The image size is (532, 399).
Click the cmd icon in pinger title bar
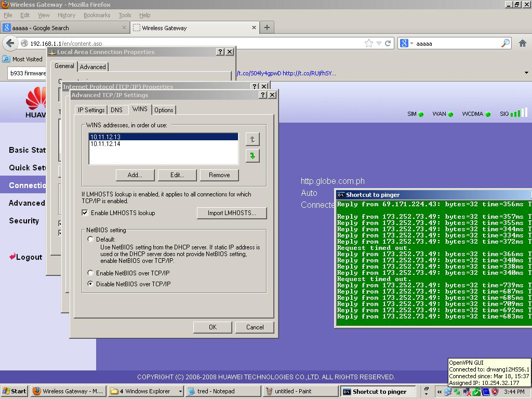(341, 195)
